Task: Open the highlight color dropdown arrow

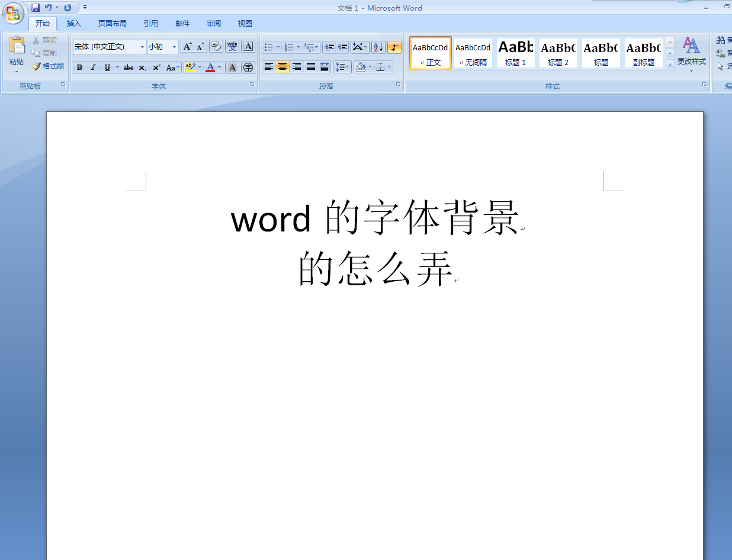Action: [x=200, y=67]
